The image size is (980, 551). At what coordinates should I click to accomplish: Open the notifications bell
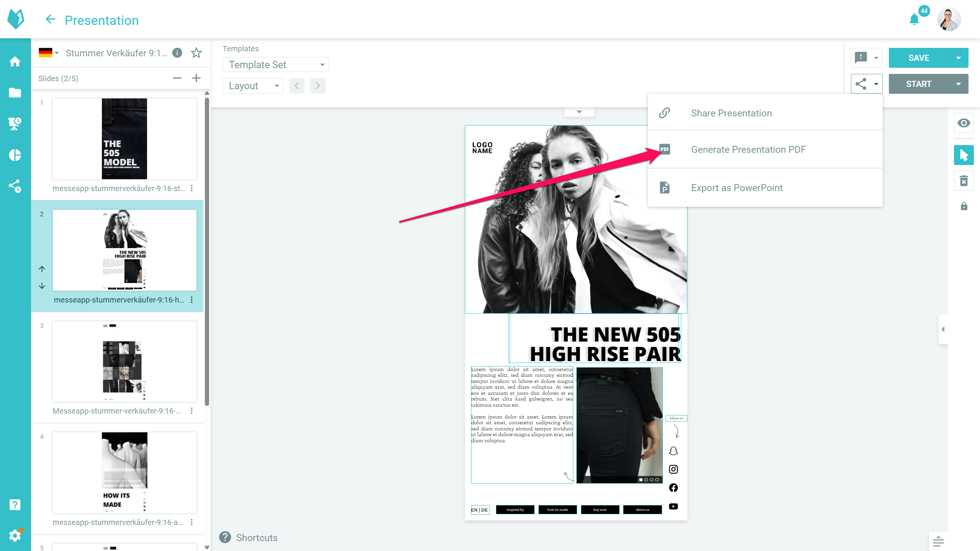pos(914,19)
